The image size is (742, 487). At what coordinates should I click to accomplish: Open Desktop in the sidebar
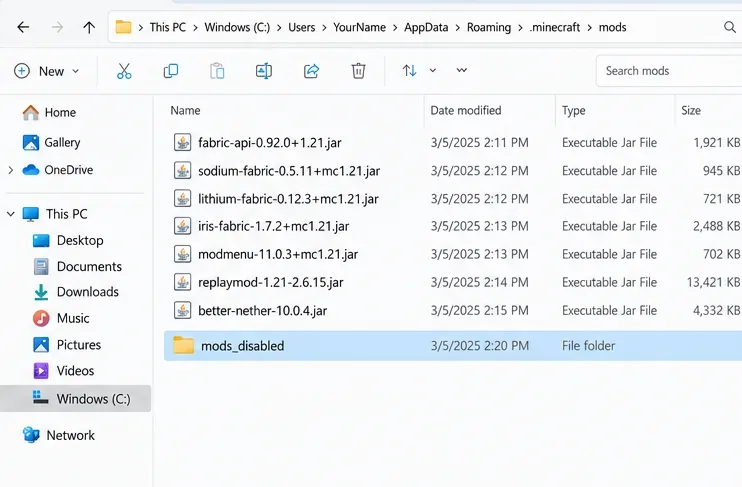[68, 240]
